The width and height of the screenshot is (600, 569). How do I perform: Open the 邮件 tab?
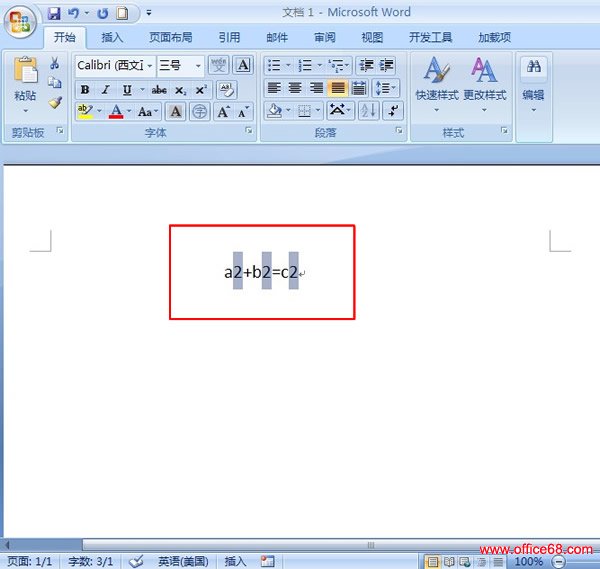click(x=277, y=37)
